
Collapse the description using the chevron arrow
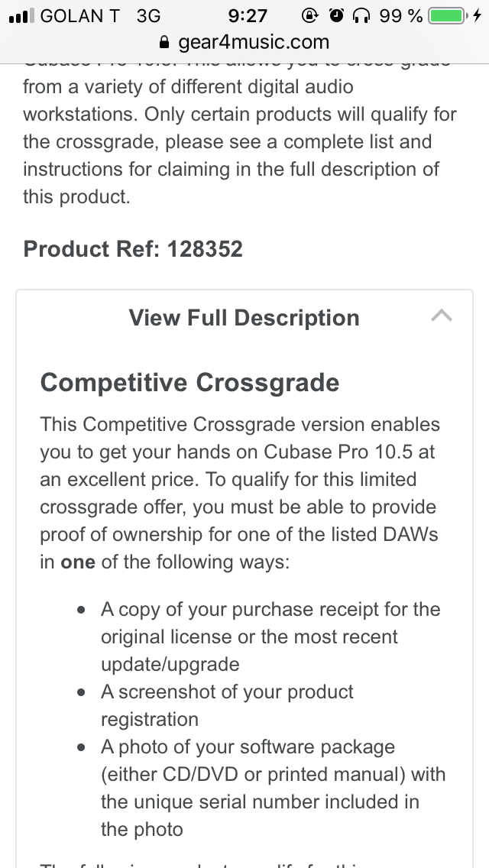point(442,316)
